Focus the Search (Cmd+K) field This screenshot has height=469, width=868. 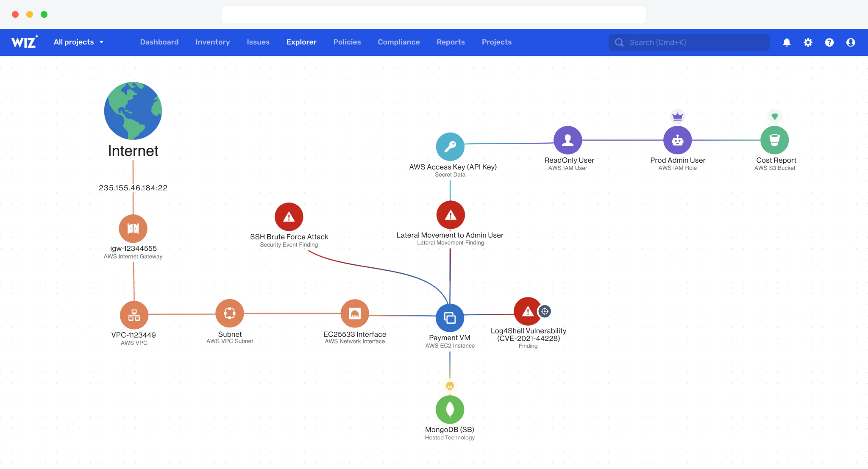pos(689,42)
